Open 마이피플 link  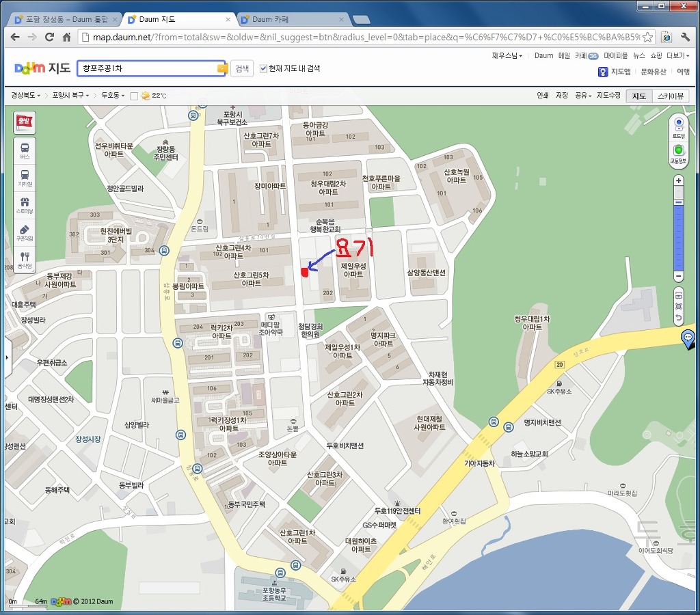[x=616, y=56]
